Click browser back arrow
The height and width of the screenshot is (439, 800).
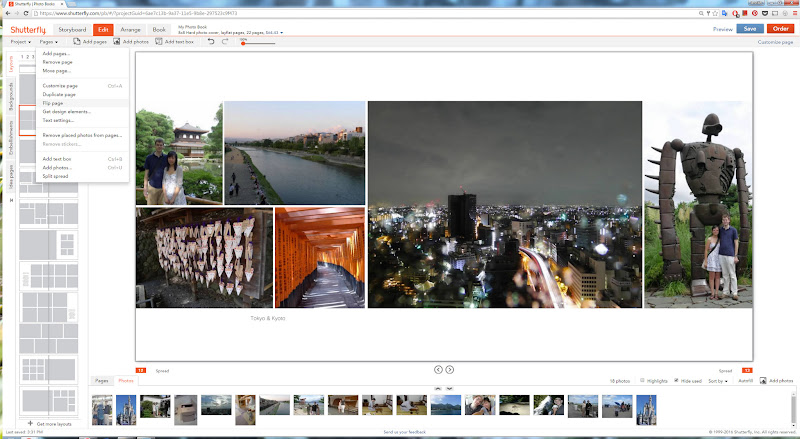tap(8, 13)
